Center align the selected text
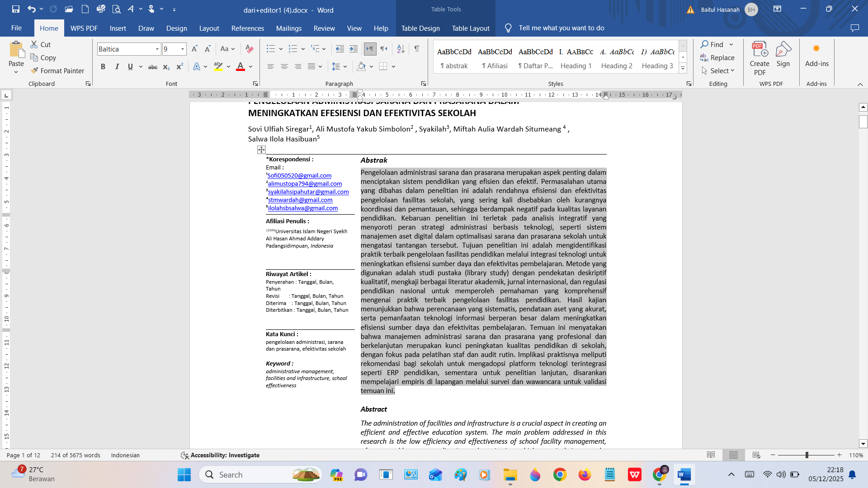The height and width of the screenshot is (488, 868). tap(284, 66)
